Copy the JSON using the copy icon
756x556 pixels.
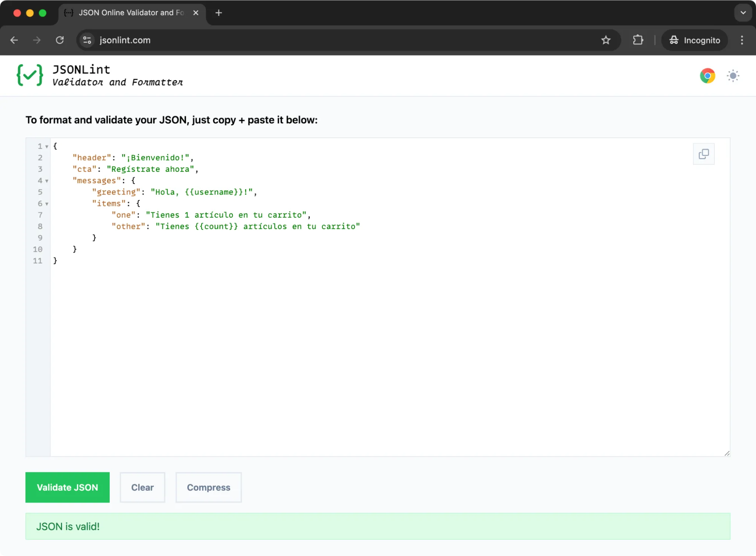click(x=703, y=154)
